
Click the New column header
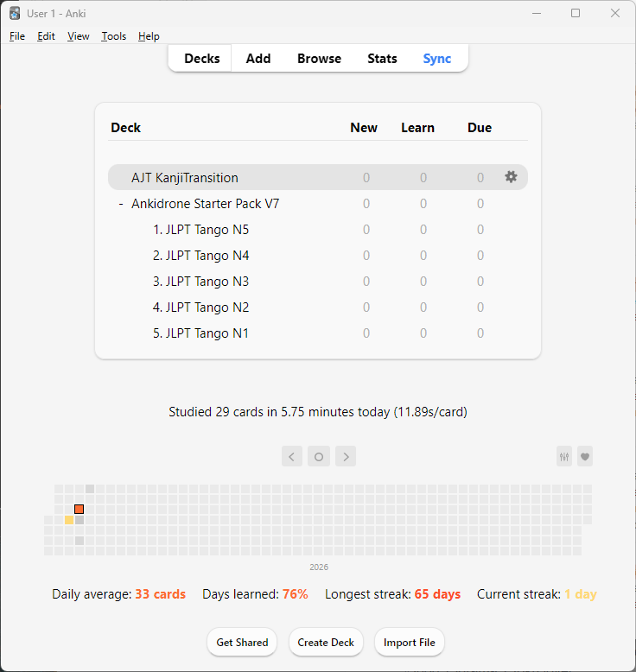[364, 128]
